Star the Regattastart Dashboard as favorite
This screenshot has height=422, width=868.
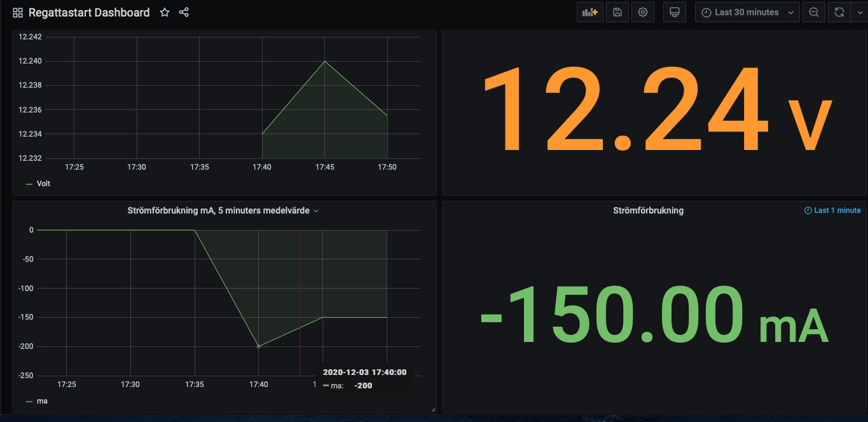point(164,12)
